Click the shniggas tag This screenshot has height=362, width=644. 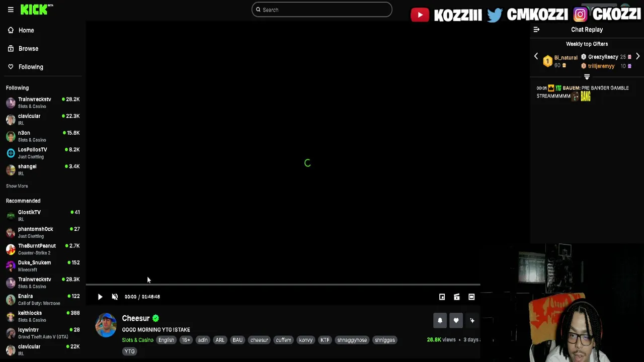385,340
